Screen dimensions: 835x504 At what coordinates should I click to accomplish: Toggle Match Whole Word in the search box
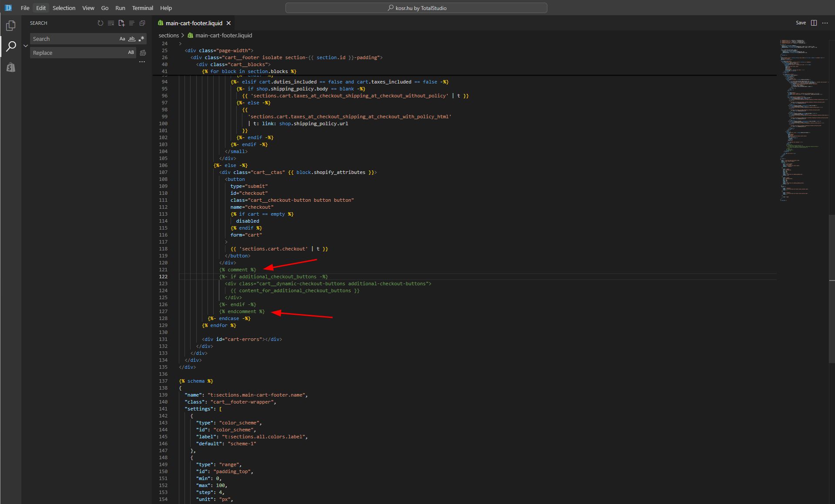pos(131,39)
